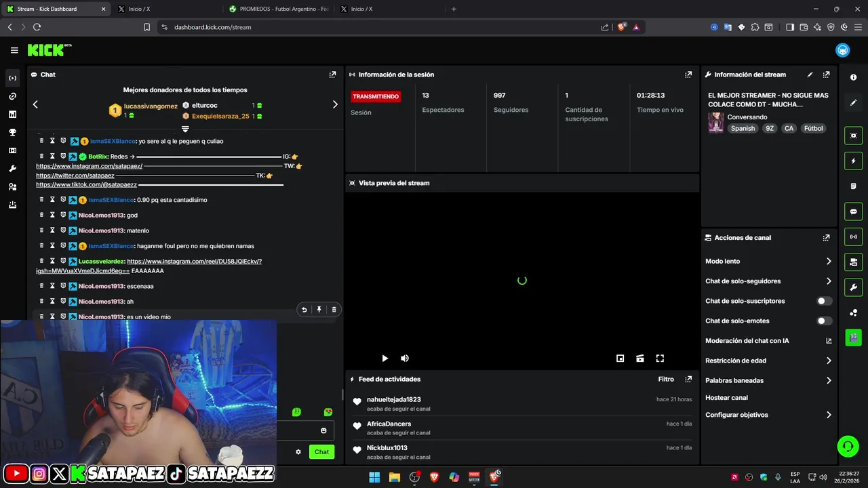The image size is (868, 488).
Task: Open Brave Shields icon in address bar
Action: 621,27
